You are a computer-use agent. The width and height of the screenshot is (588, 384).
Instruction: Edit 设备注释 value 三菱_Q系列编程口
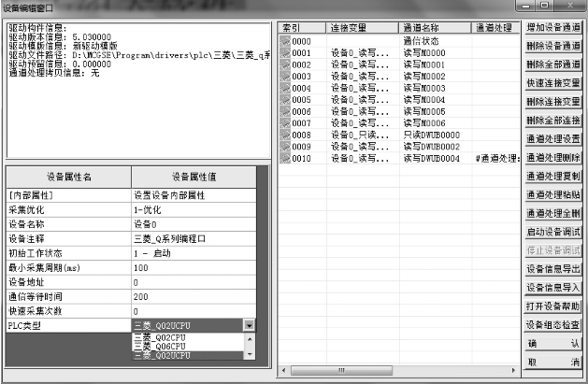(194, 238)
